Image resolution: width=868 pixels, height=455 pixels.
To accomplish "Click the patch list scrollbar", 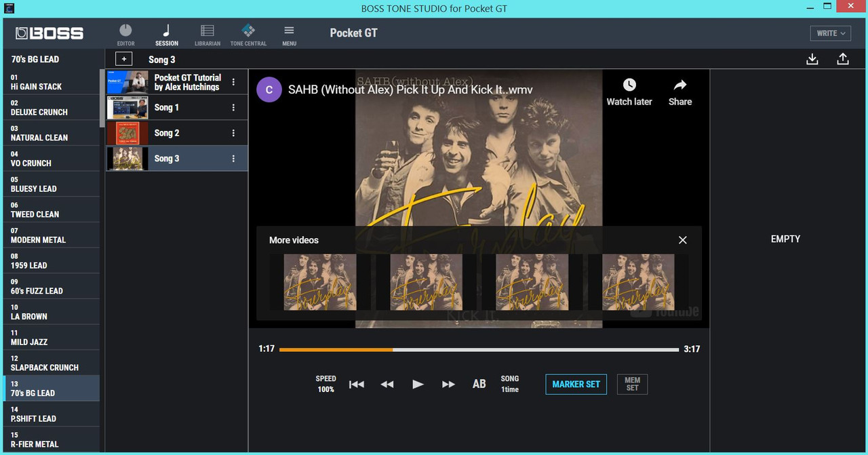I will coord(102,98).
